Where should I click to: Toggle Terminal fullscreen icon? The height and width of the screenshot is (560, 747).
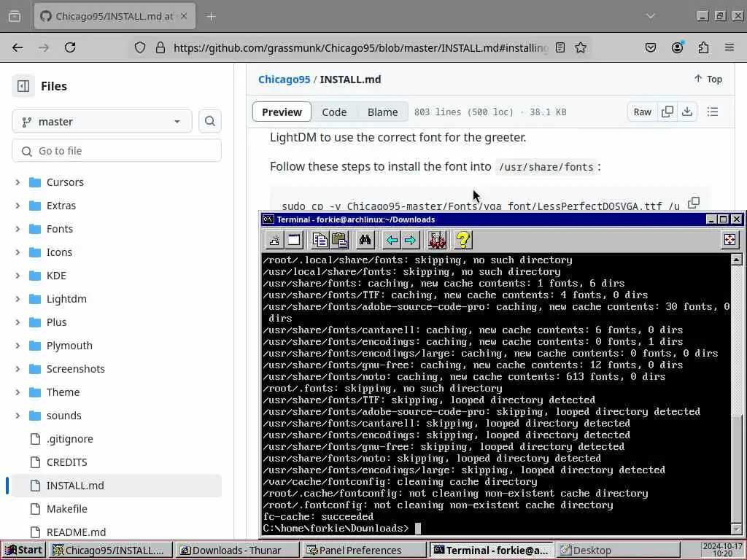pos(729,239)
